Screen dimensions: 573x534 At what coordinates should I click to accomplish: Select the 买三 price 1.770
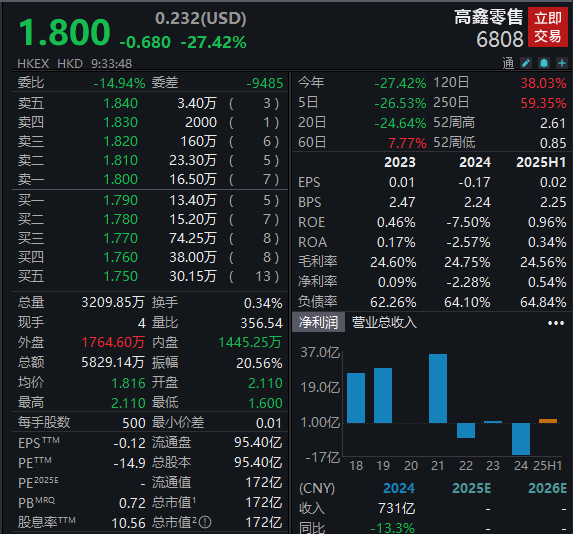121,238
